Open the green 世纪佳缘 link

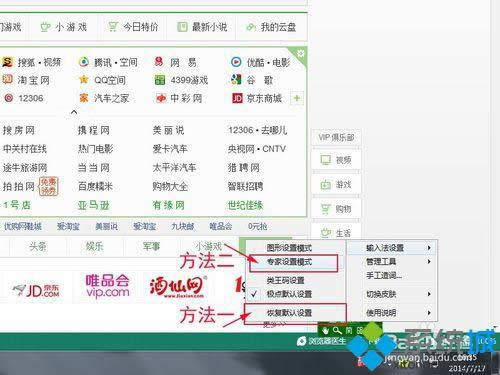click(245, 205)
